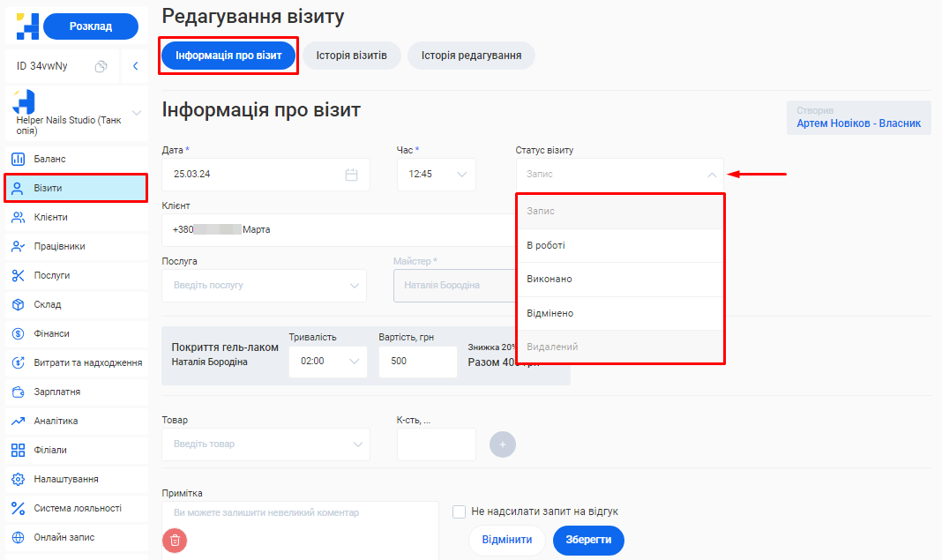Viewport: 942px width, 560px height.
Task: Open the calendar icon in date field
Action: [x=351, y=175]
